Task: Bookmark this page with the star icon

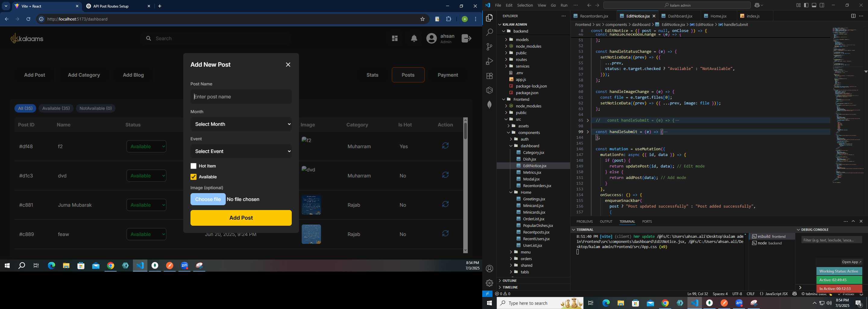Action: [423, 19]
